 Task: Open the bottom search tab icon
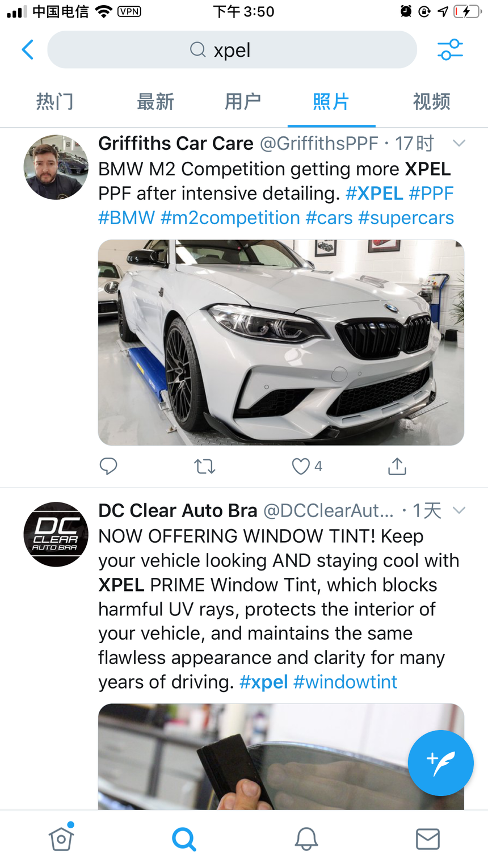tap(184, 839)
